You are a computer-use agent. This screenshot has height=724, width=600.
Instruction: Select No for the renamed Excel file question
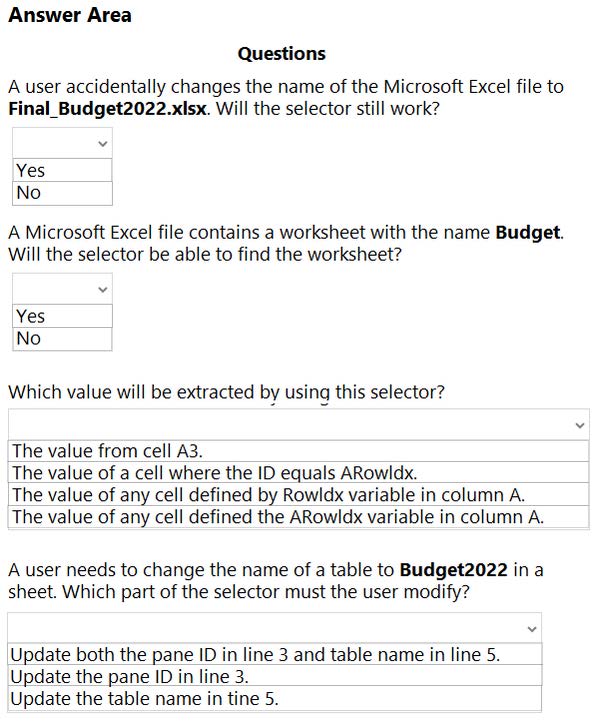[62, 193]
